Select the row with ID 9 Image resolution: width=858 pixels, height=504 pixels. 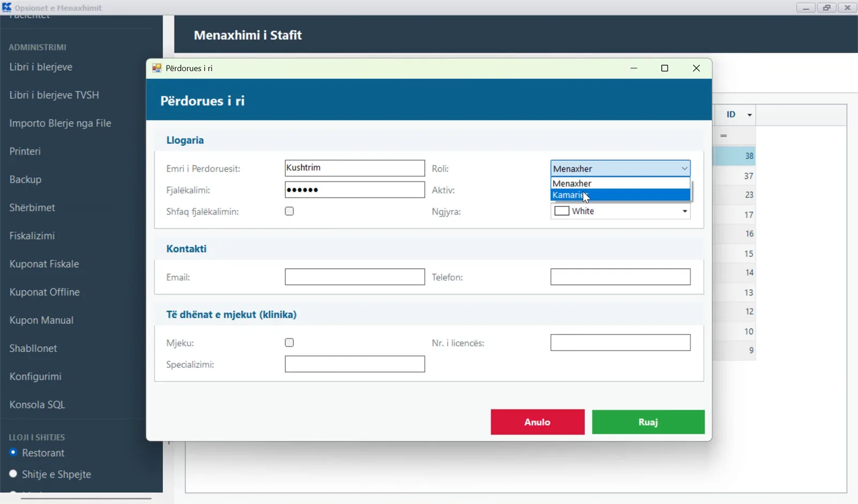[x=735, y=351]
